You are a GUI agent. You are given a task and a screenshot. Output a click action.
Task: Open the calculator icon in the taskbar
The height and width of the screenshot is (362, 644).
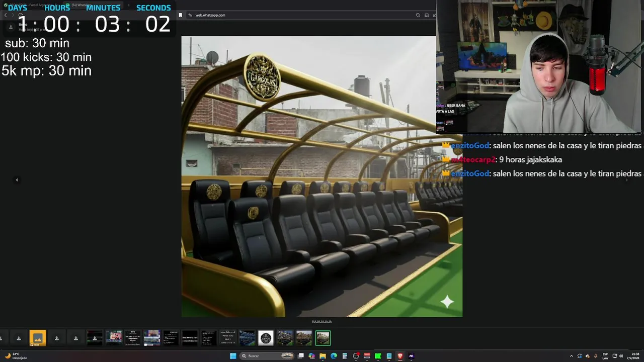pos(345,356)
